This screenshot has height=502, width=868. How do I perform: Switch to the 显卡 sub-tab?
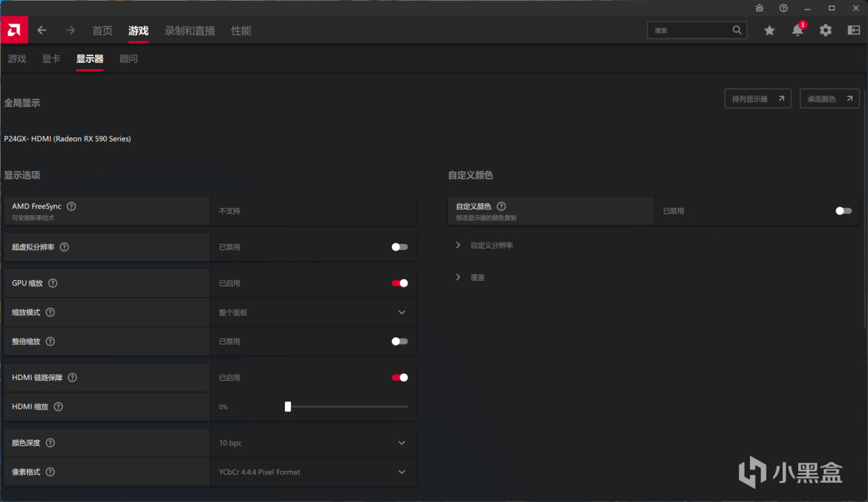coord(52,59)
